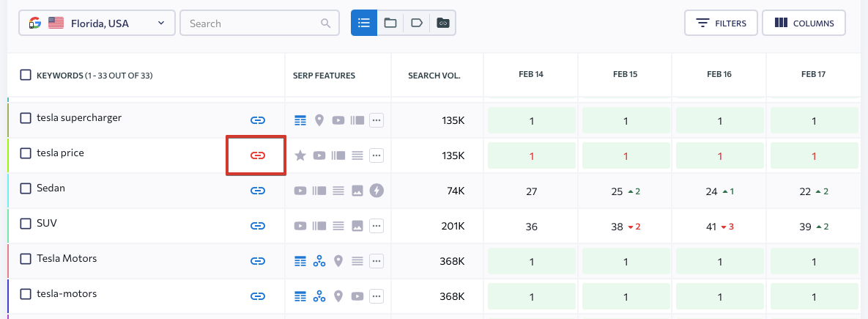
Task: Click the search magnifier icon
Action: pyautogui.click(x=326, y=23)
